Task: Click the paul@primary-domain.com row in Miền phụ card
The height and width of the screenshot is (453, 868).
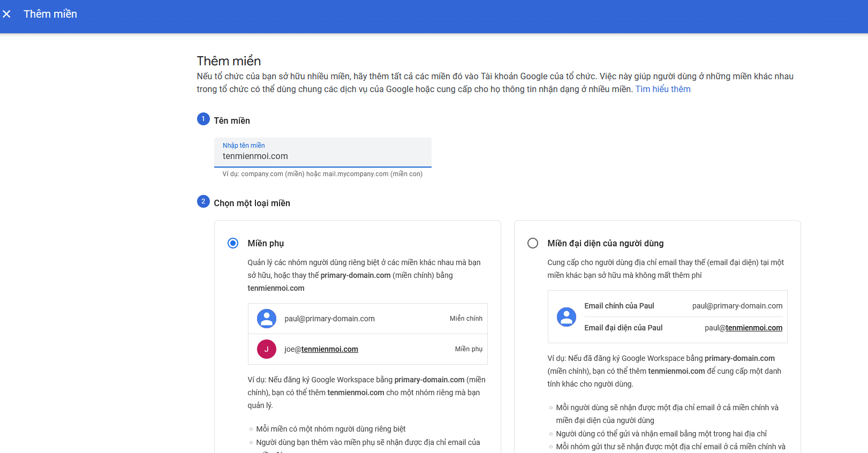Action: pyautogui.click(x=329, y=319)
